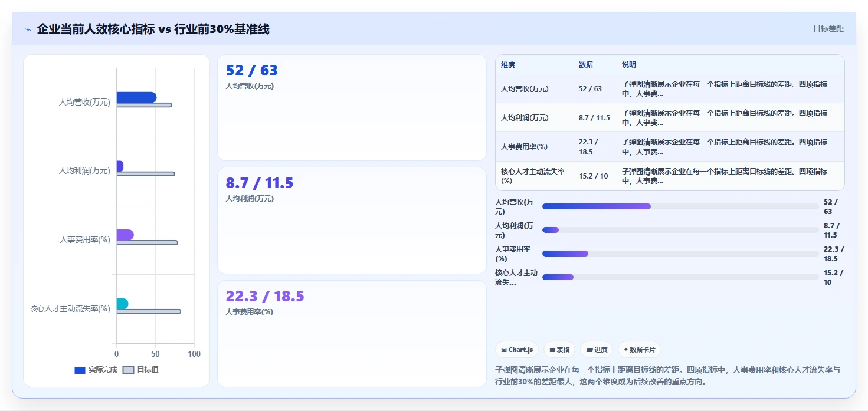868x411 pixels.
Task: Click the 核心人才主动流失 progress bar
Action: 680,277
